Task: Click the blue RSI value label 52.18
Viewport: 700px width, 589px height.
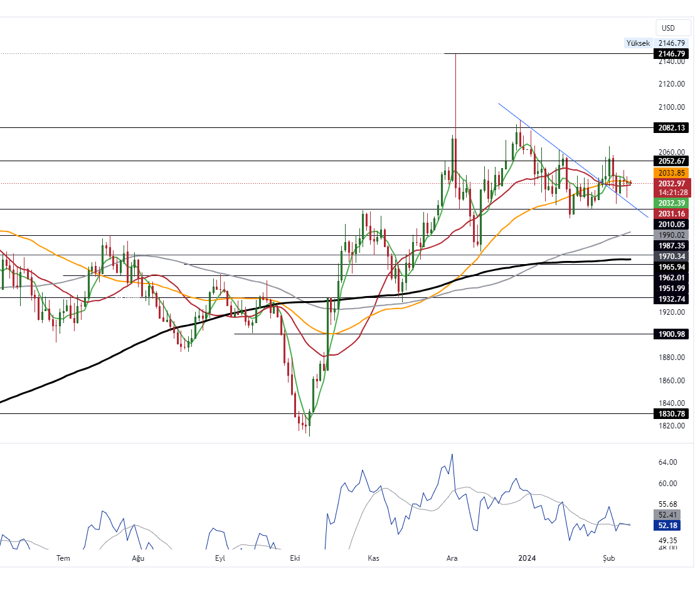Action: 671,524
